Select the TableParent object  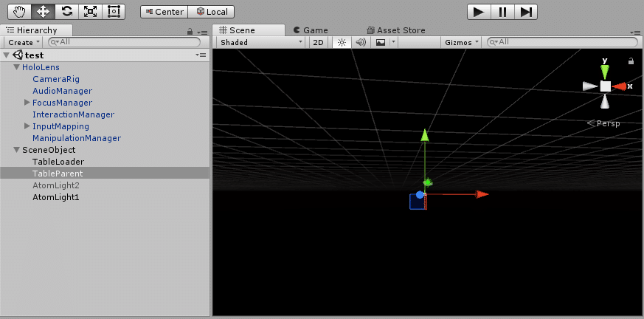[58, 174]
